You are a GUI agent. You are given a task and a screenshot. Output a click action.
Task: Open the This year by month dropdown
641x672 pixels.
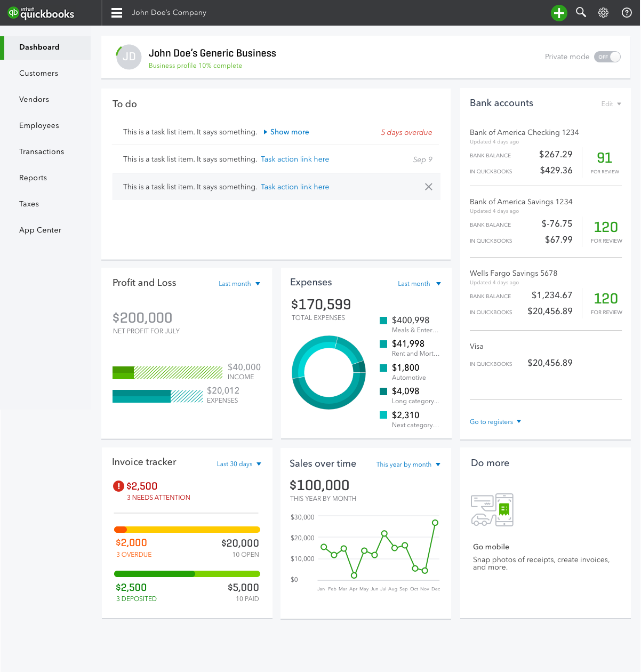[x=408, y=465]
